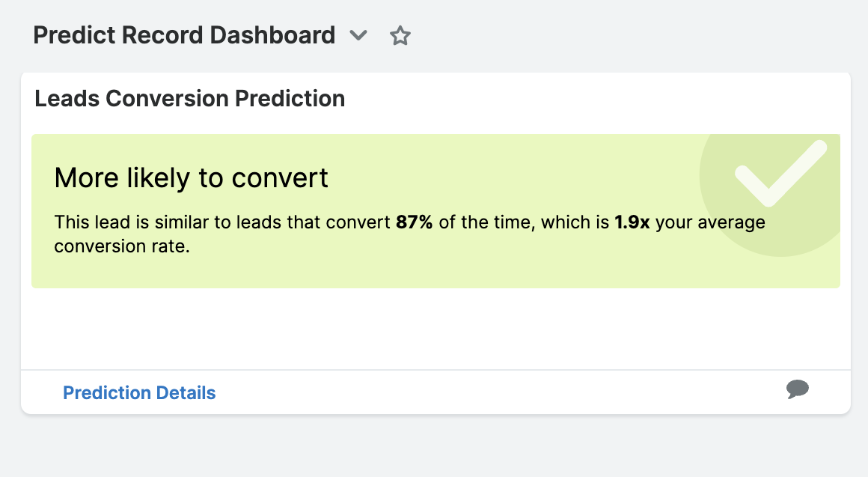This screenshot has height=477, width=868.
Task: Click the empty white space below the banner
Action: [434, 328]
